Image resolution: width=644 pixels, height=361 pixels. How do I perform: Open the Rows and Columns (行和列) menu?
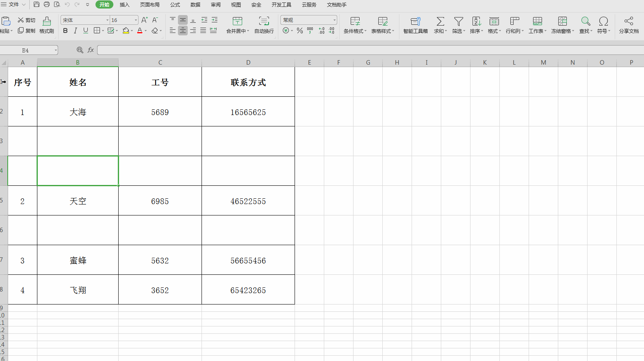click(515, 25)
